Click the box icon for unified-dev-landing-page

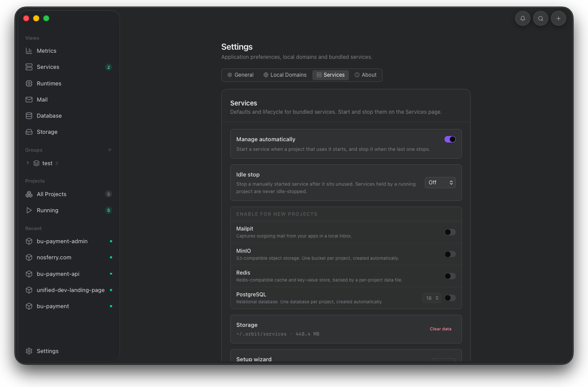tap(29, 290)
